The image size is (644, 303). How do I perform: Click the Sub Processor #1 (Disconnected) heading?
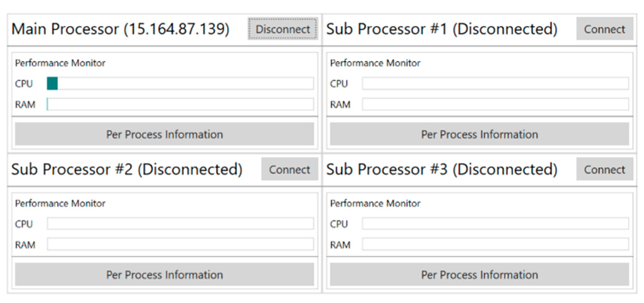[x=442, y=29]
